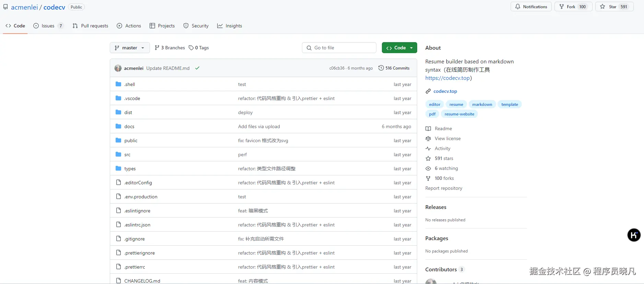This screenshot has width=644, height=284.
Task: Select the editor topic tag
Action: (434, 104)
